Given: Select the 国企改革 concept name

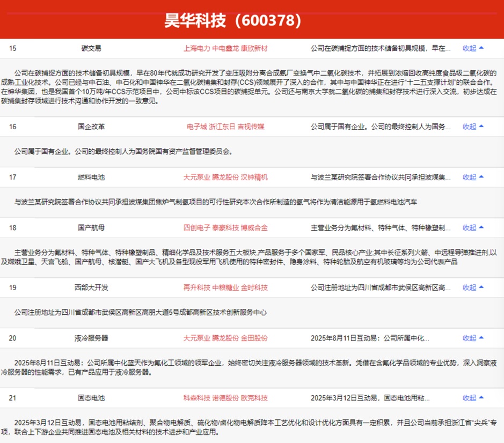Looking at the screenshot, I should click(x=91, y=127).
